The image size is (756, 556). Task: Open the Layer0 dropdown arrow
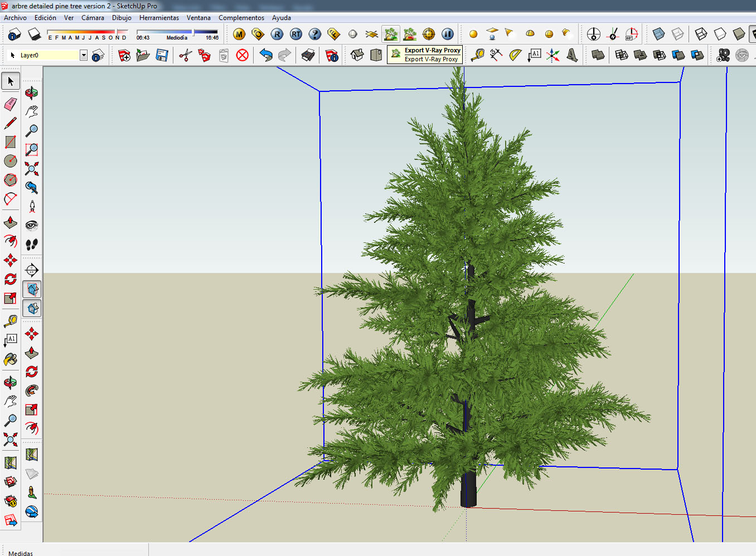(x=84, y=55)
